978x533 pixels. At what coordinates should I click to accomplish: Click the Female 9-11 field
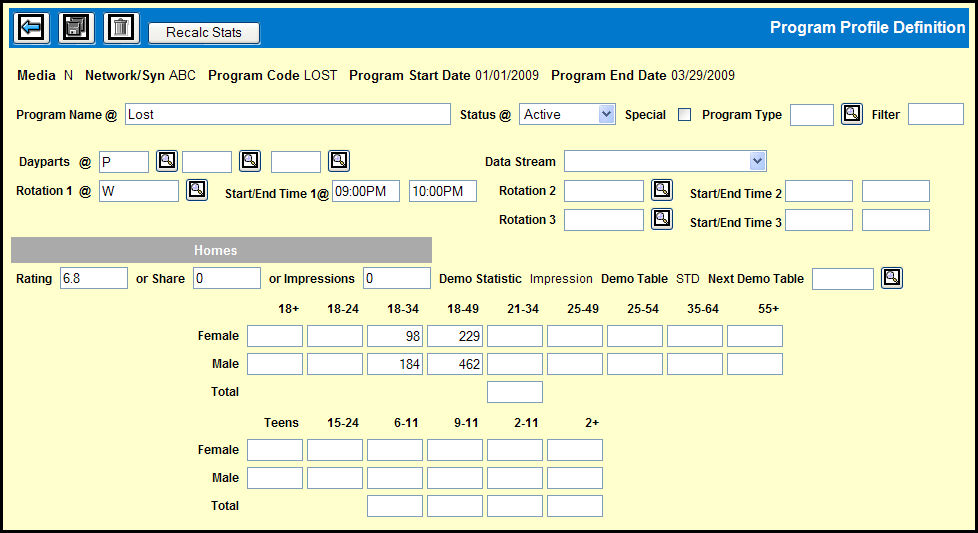455,450
